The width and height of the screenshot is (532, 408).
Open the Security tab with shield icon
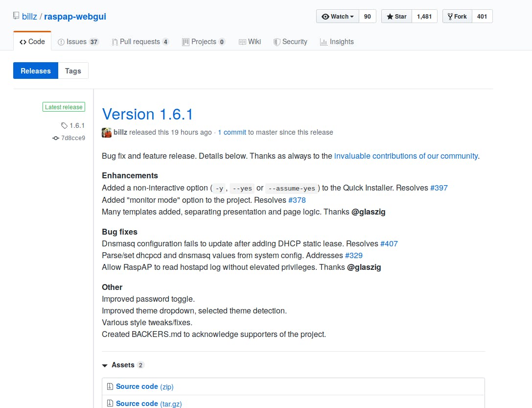click(290, 42)
